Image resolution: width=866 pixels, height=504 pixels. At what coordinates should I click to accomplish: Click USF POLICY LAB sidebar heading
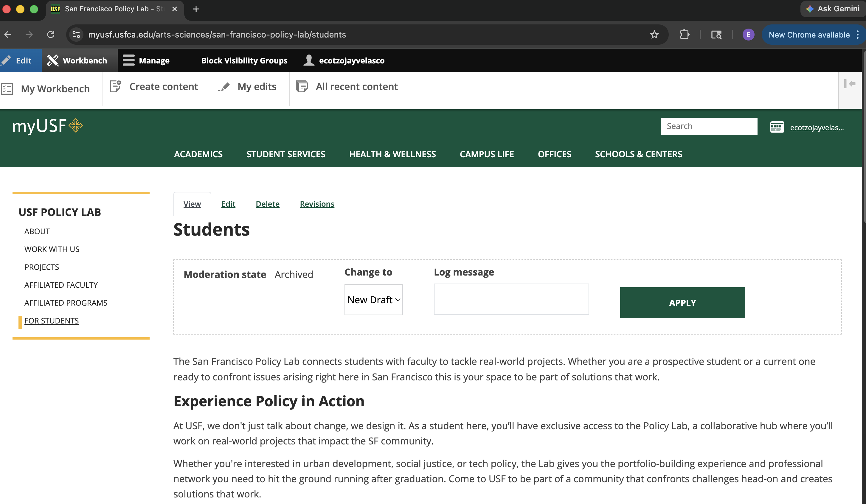coord(60,212)
